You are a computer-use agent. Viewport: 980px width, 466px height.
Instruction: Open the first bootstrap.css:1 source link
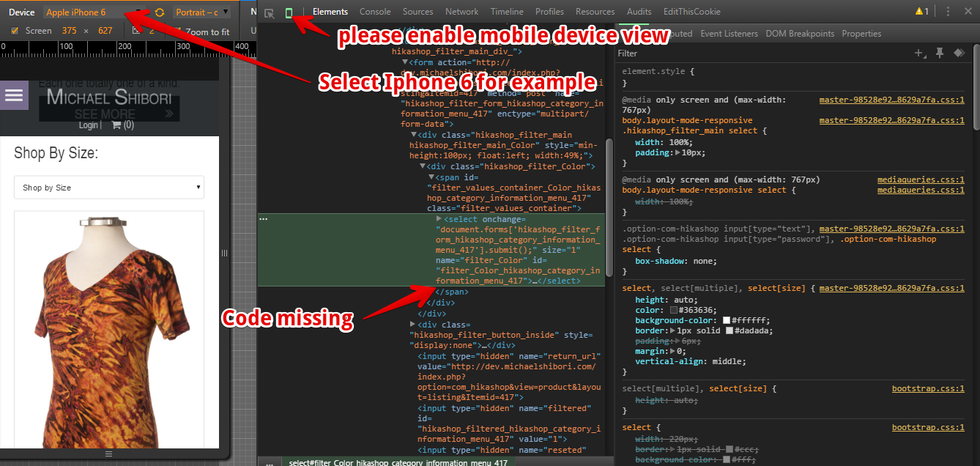click(928, 388)
